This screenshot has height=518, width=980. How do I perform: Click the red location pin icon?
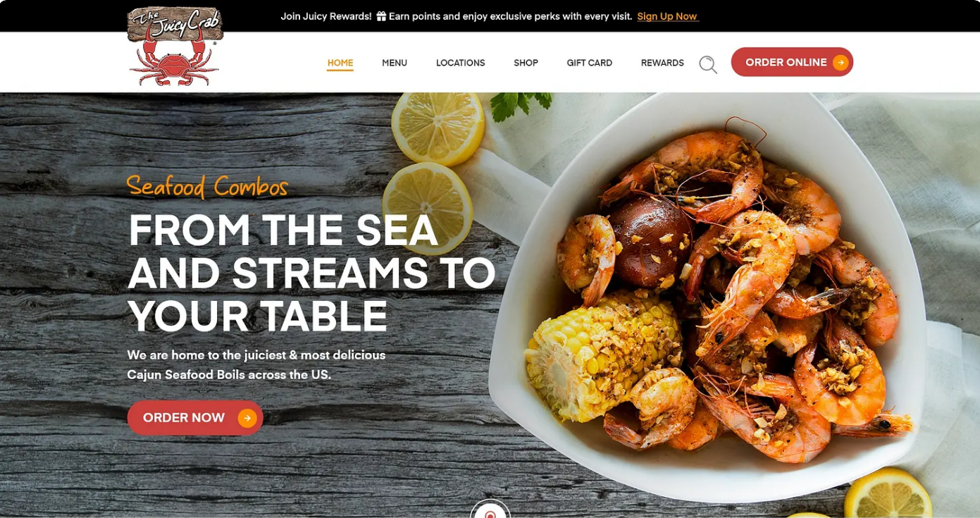pyautogui.click(x=490, y=512)
